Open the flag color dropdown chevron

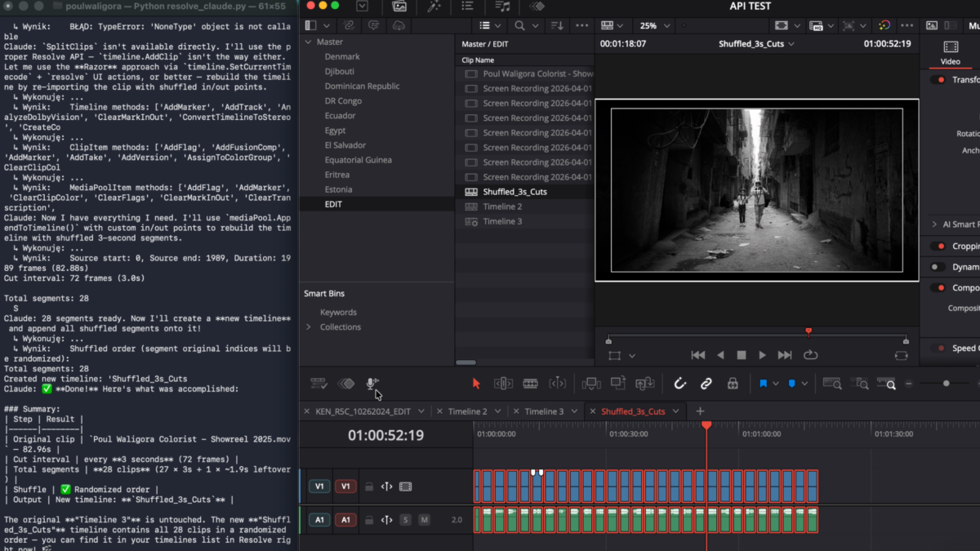(777, 383)
